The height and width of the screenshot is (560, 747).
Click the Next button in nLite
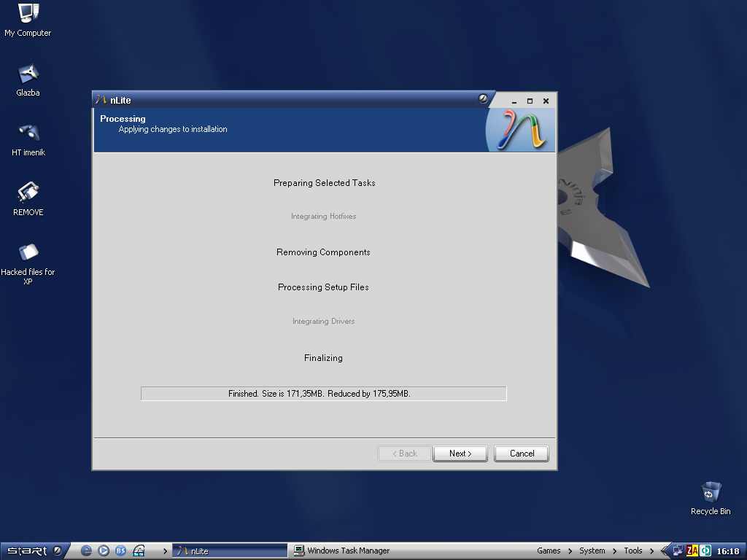click(x=460, y=454)
